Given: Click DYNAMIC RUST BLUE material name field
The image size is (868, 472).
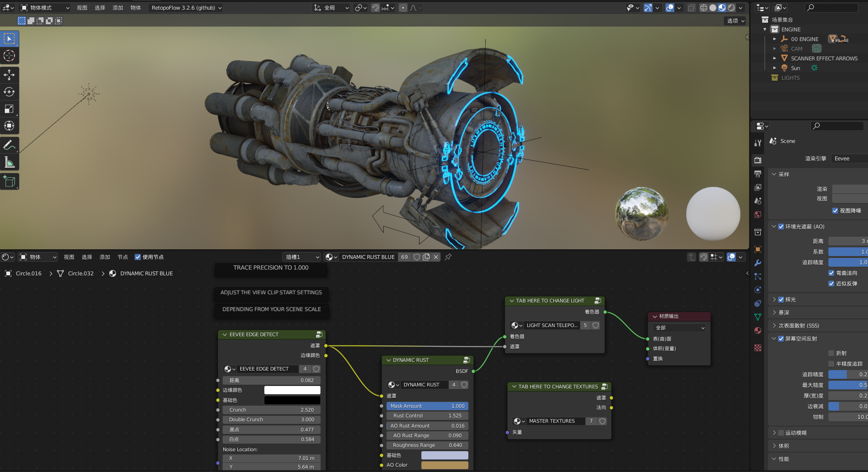Looking at the screenshot, I should tap(368, 257).
